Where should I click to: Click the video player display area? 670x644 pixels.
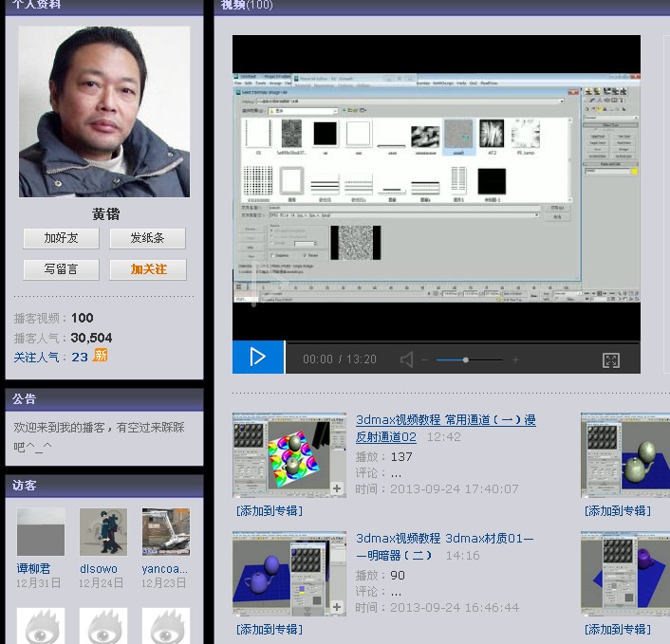click(x=437, y=188)
